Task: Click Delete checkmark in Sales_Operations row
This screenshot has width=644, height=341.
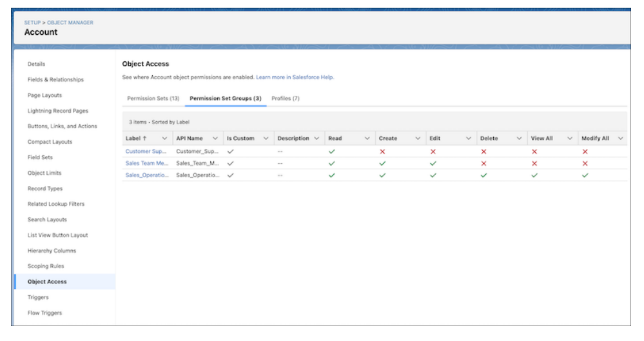Action: [483, 175]
